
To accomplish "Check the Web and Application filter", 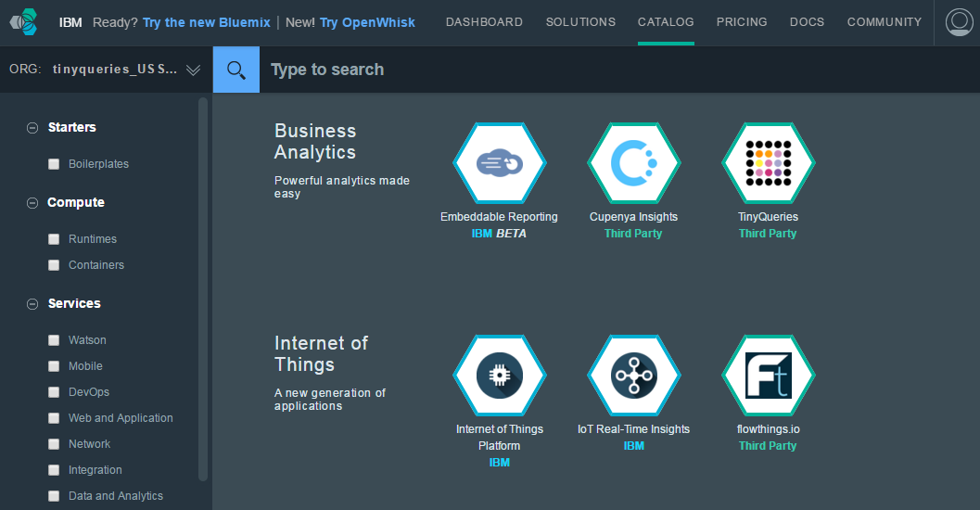I will coord(54,418).
